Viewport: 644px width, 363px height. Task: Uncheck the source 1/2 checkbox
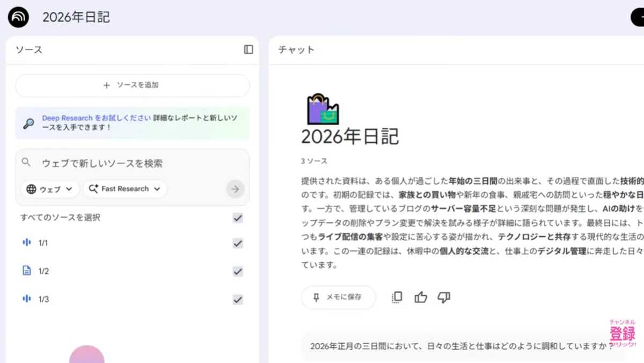237,271
